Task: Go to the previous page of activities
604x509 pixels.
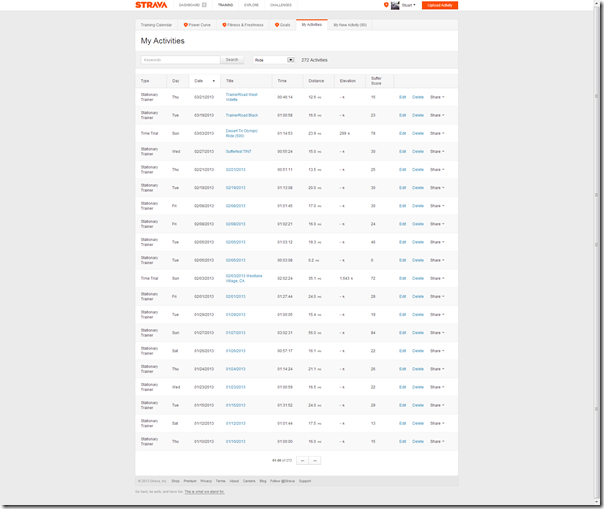Action: click(302, 460)
